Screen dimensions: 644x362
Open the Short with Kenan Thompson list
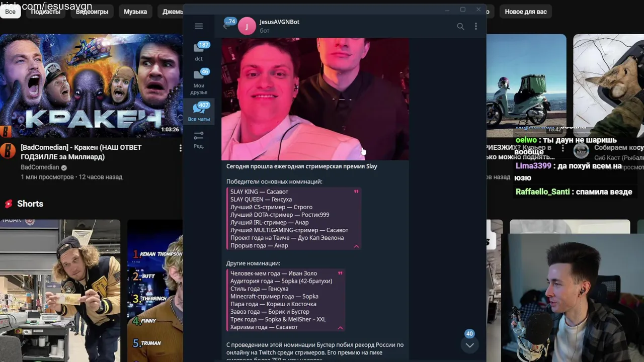tap(155, 291)
